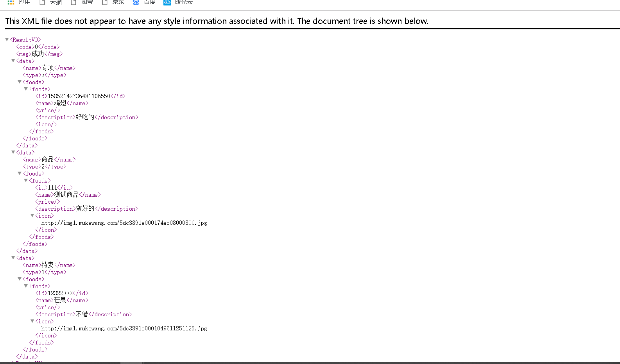620x364 pixels.
Task: Click the name element reading 芒果
Action: pos(62,300)
